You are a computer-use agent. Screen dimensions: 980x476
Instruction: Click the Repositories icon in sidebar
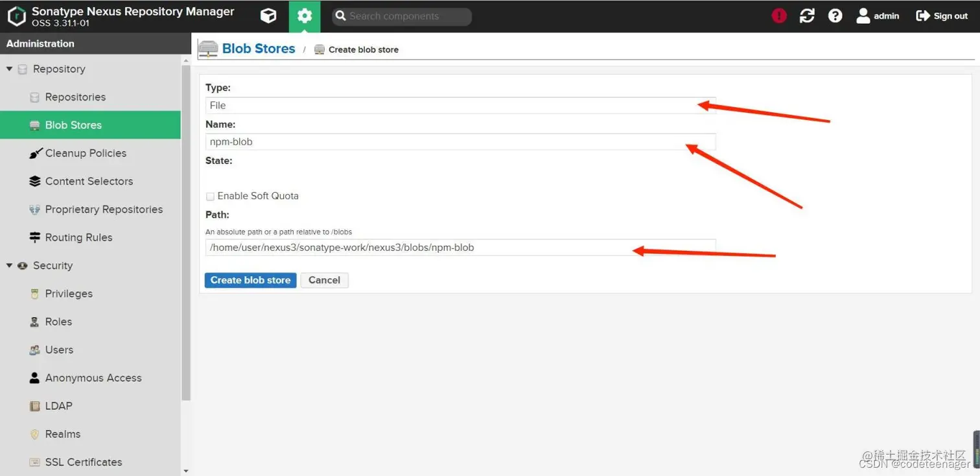[x=35, y=97]
